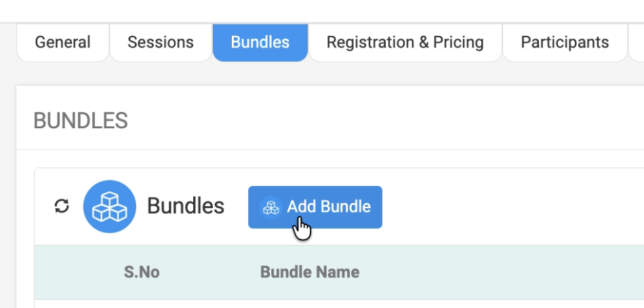This screenshot has width=644, height=308.
Task: Select the active Bundles tab
Action: (x=260, y=42)
